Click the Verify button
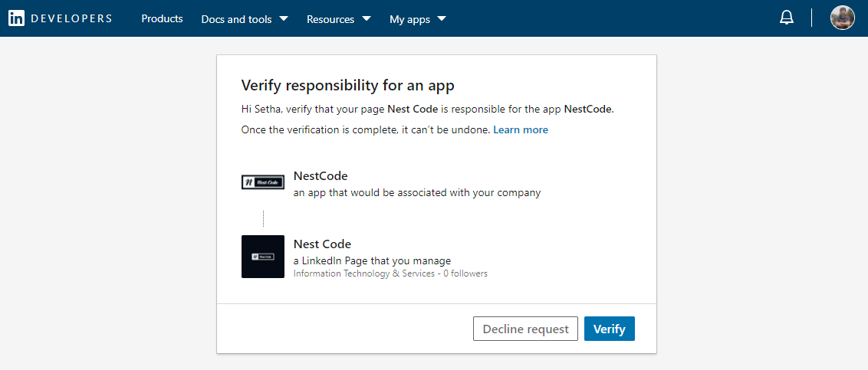 (610, 329)
